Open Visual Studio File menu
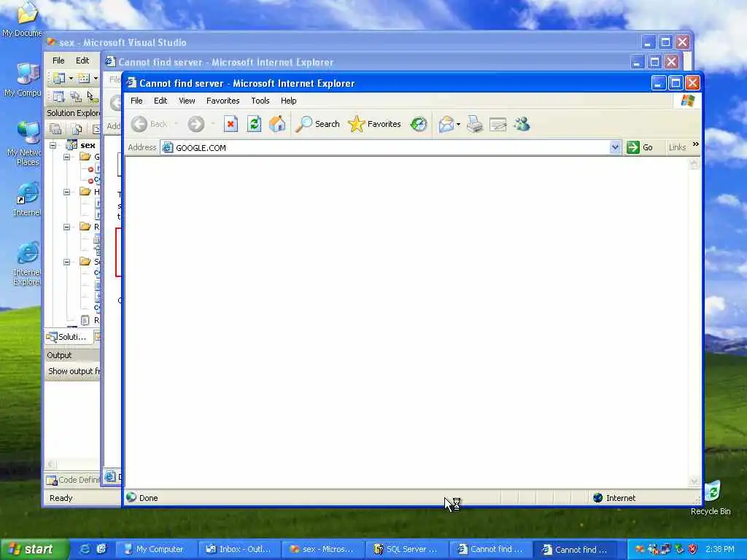 point(58,61)
